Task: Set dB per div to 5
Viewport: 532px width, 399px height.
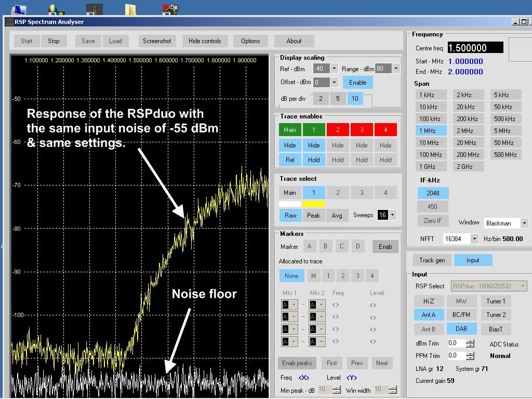Action: coord(338,99)
